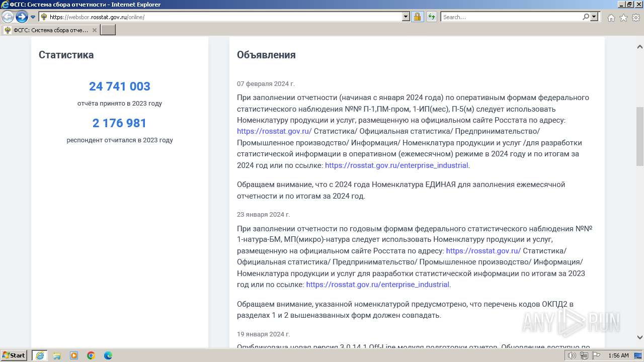Close the ФСГС browser tab
Screen dimensions: 644x362
[x=95, y=30]
